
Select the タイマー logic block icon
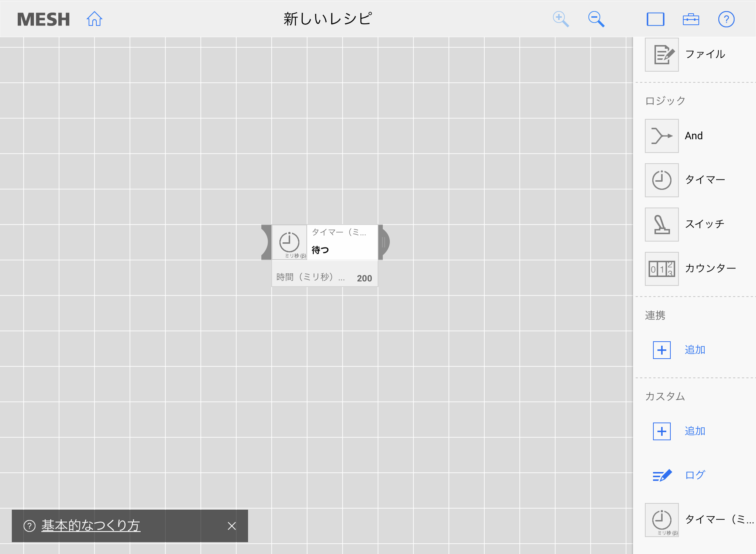click(662, 180)
